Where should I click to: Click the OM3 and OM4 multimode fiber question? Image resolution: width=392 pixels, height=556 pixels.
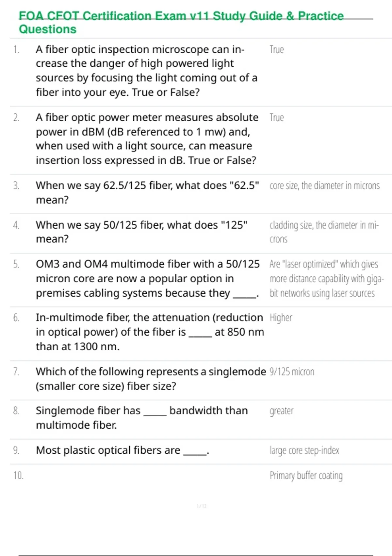tap(148, 278)
